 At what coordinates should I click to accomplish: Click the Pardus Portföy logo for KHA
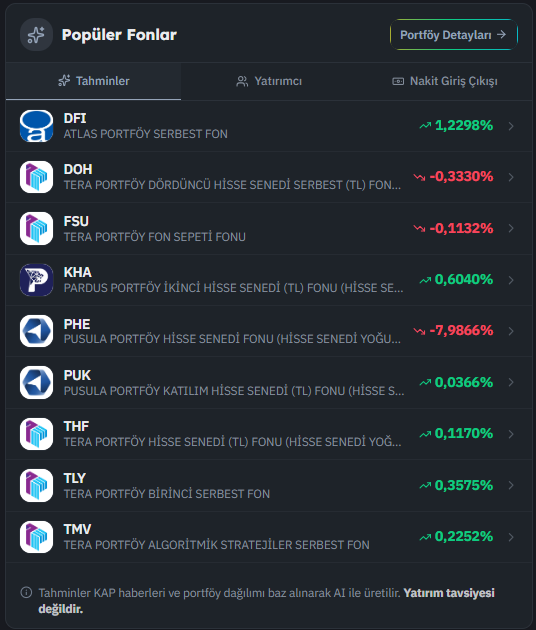point(36,280)
